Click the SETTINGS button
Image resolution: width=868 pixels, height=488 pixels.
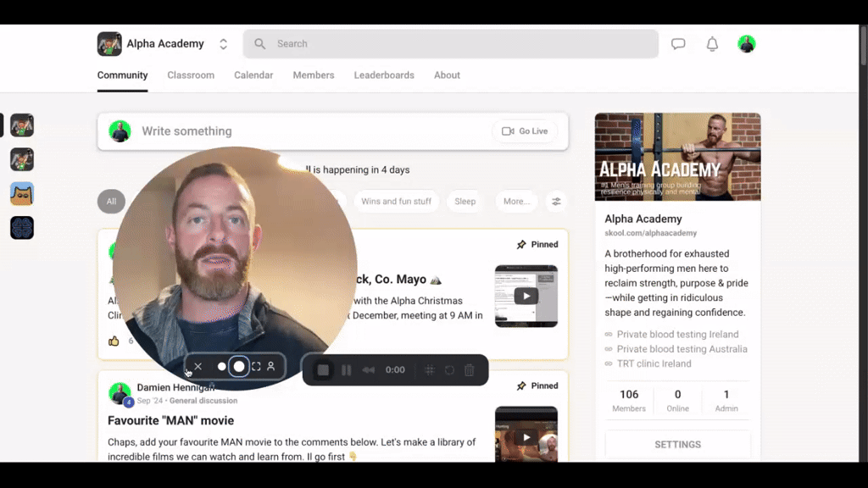pos(677,444)
